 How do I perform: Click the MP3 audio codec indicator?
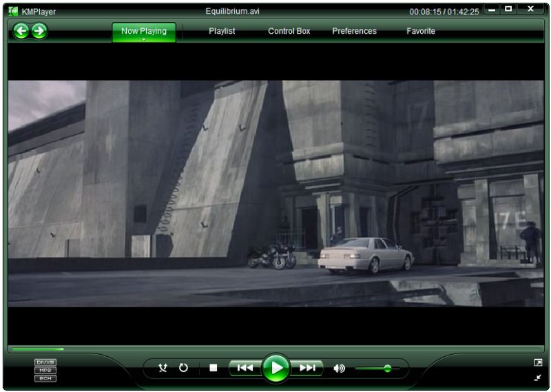click(45, 370)
